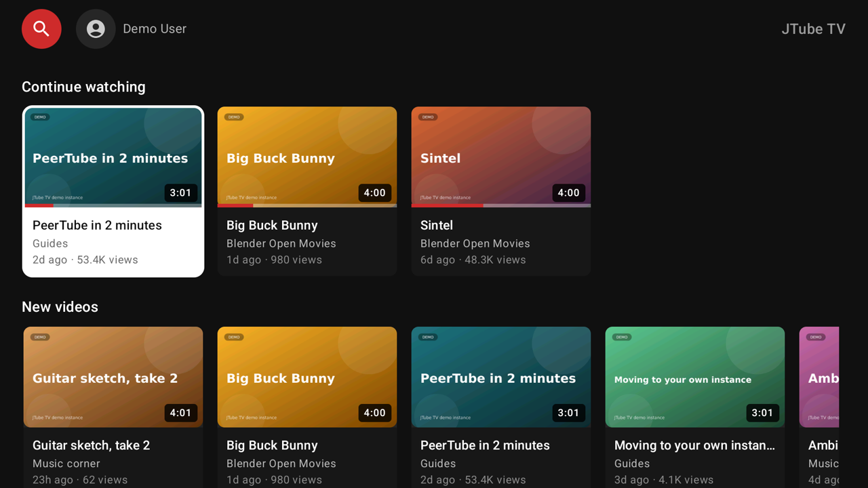868x488 pixels.
Task: Click the 4:01 duration badge on Guitar sketch
Action: 180,413
